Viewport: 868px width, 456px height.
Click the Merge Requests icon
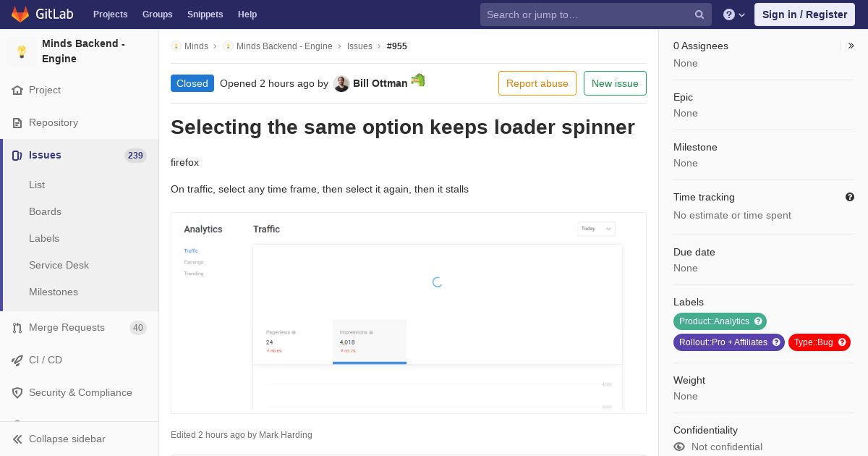click(x=17, y=327)
